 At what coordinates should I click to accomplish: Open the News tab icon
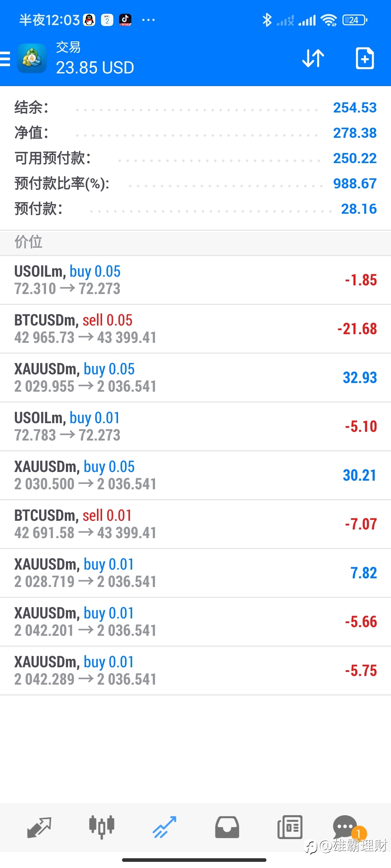click(x=290, y=827)
